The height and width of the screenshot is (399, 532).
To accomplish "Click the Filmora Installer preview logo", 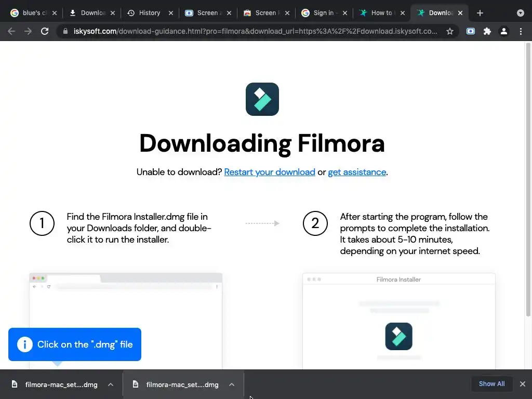I will 398,336.
